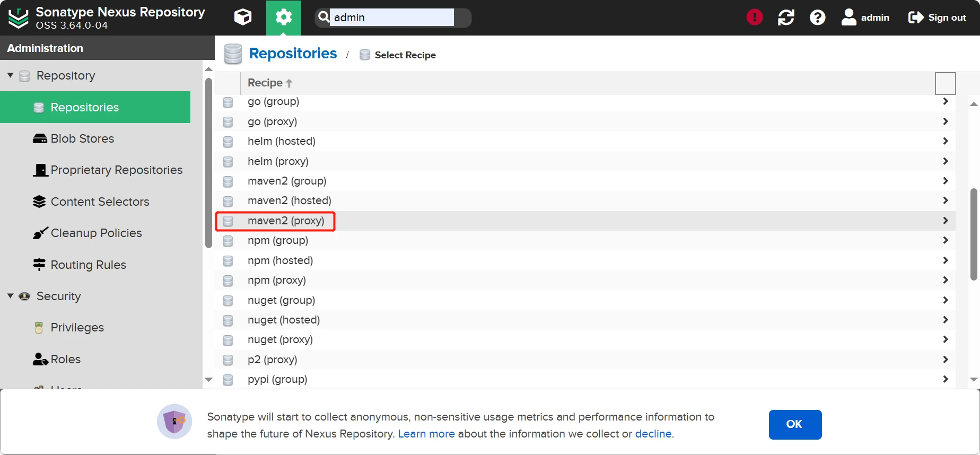Select the npm (hosted) recipe
980x455 pixels.
tap(280, 260)
